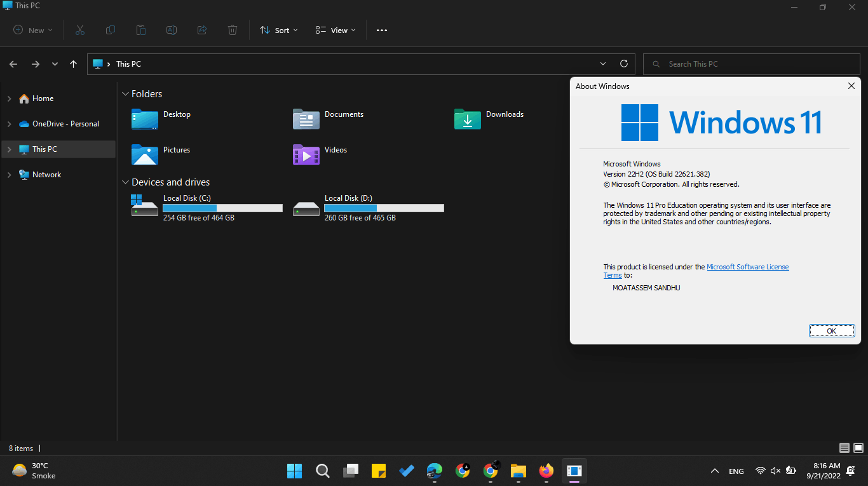Open the weather widget showing 30°C Smoke
The width and height of the screenshot is (868, 486).
(x=34, y=471)
